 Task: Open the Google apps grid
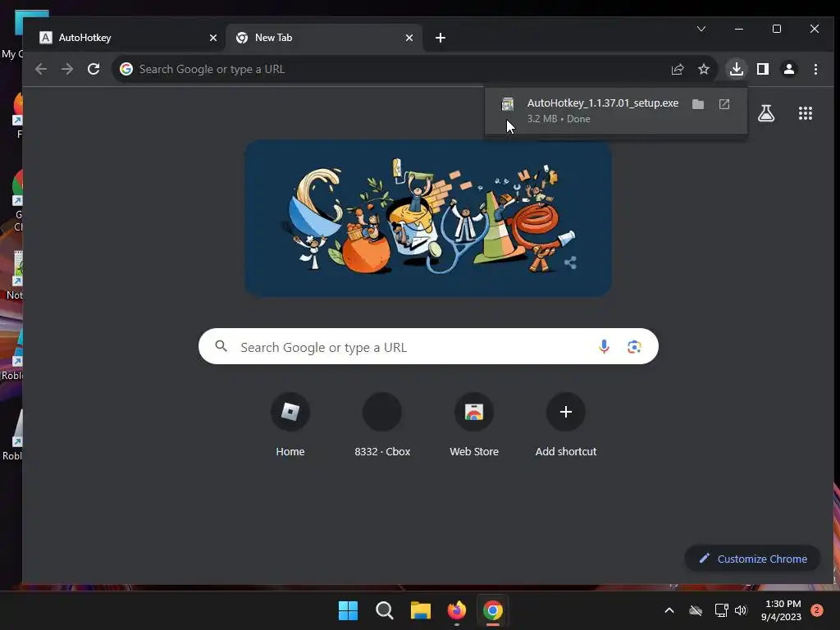[x=805, y=113]
